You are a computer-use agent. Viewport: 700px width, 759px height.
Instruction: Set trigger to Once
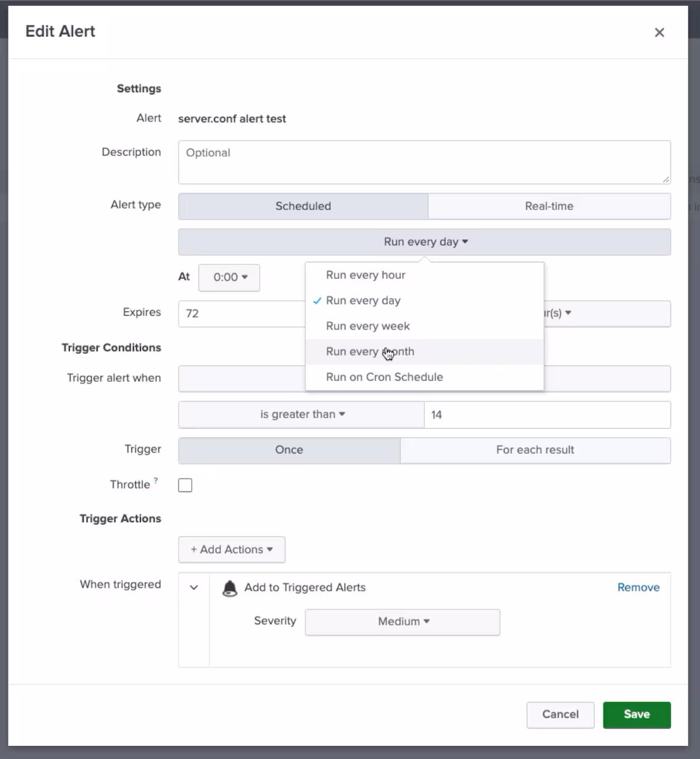(289, 450)
